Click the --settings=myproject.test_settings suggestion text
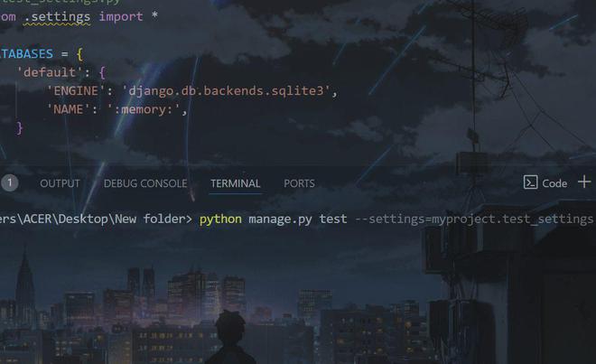The width and height of the screenshot is (596, 364). [x=473, y=219]
